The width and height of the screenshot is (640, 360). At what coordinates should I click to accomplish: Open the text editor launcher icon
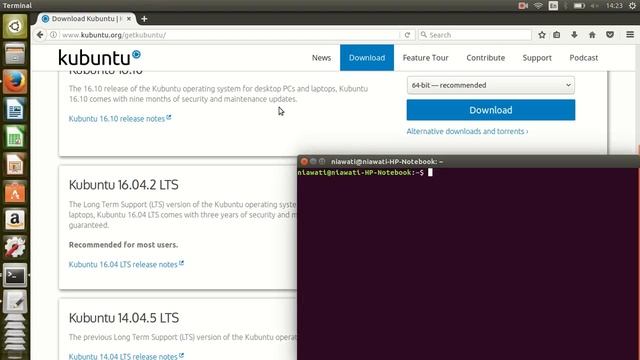point(15,302)
